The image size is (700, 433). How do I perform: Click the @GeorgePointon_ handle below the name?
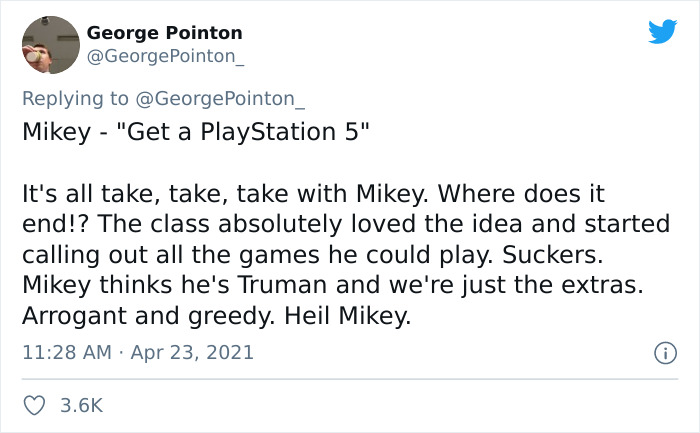pos(165,58)
